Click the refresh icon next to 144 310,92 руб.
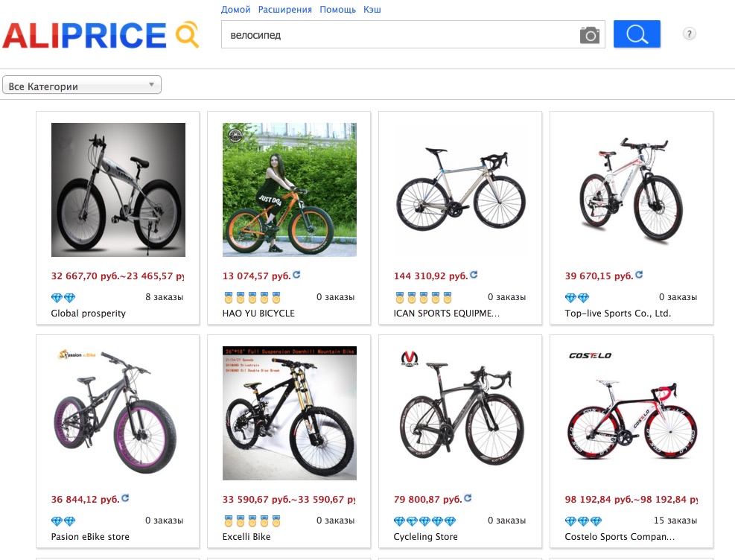Image resolution: width=735 pixels, height=560 pixels. (x=473, y=274)
